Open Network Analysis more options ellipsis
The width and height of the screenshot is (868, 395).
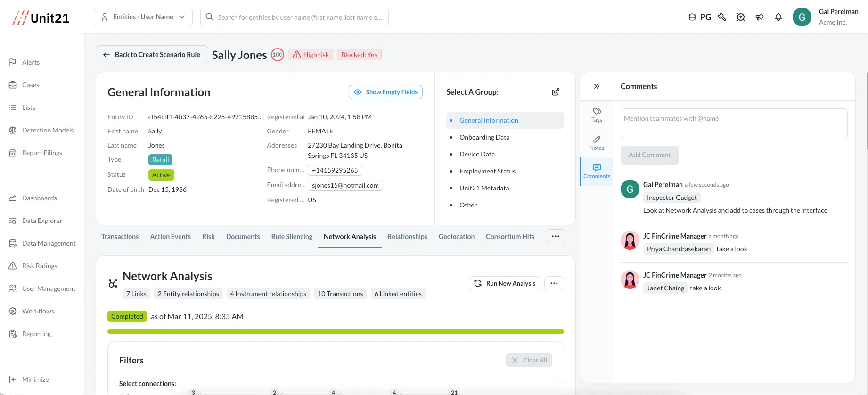coord(554,283)
